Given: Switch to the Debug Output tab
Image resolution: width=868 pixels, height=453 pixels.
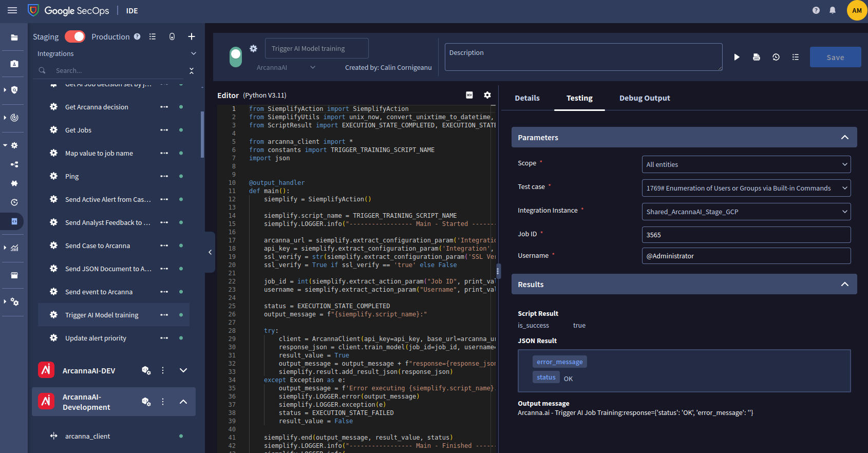Looking at the screenshot, I should 645,98.
